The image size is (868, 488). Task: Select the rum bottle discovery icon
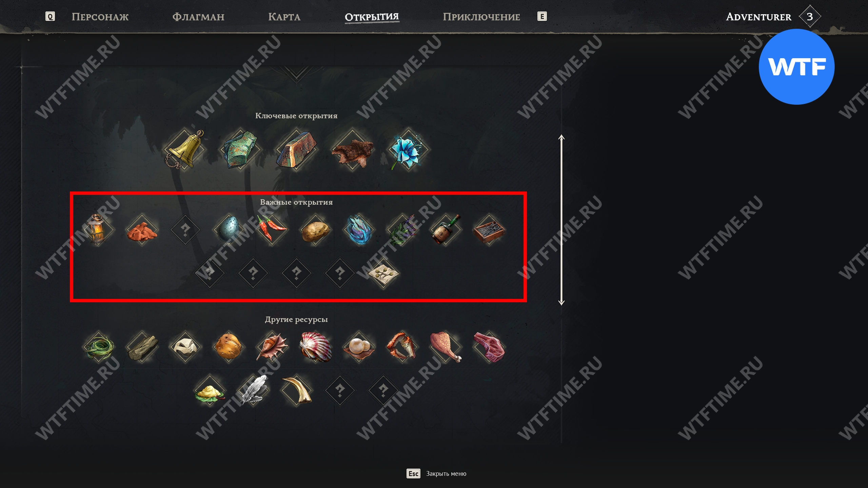[x=446, y=229]
